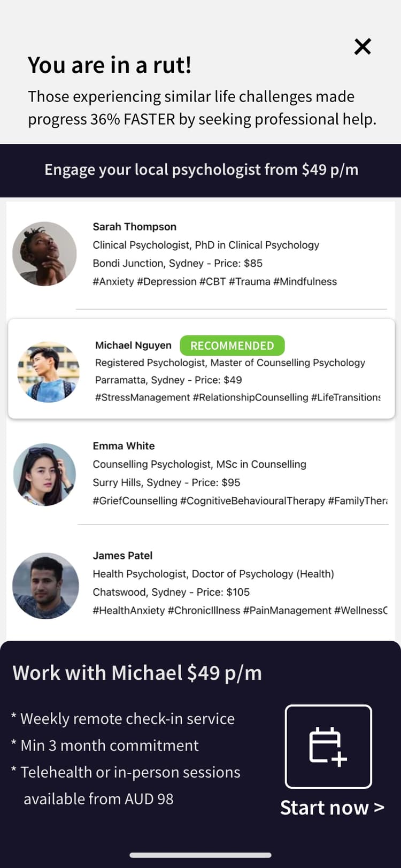This screenshot has width=401, height=868.
Task: Open James Patel's name heading
Action: [x=122, y=556]
